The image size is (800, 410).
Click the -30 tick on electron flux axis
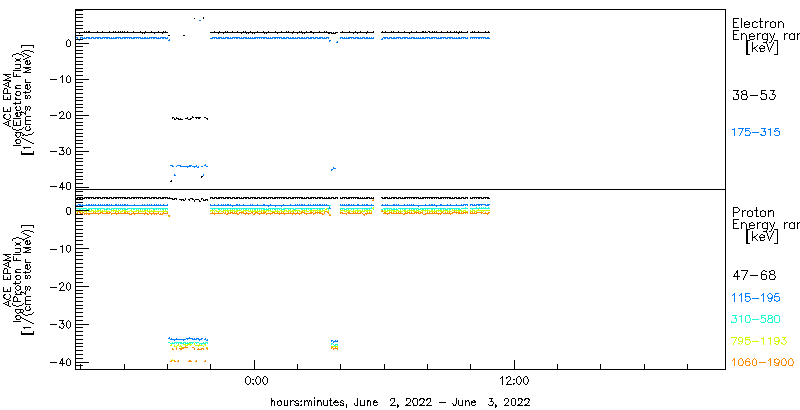tap(60, 151)
